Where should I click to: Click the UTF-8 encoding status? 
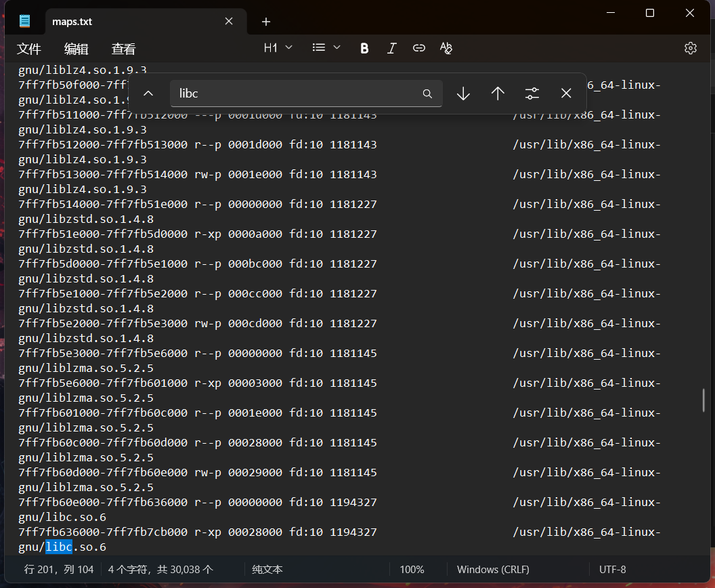[612, 569]
